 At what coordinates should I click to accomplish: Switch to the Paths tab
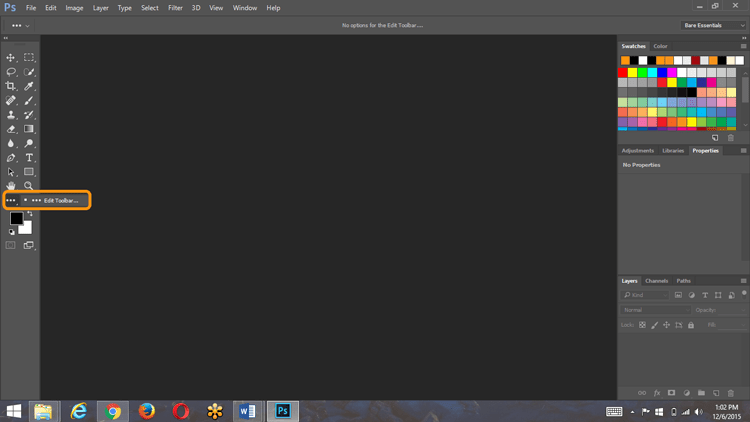(x=684, y=281)
